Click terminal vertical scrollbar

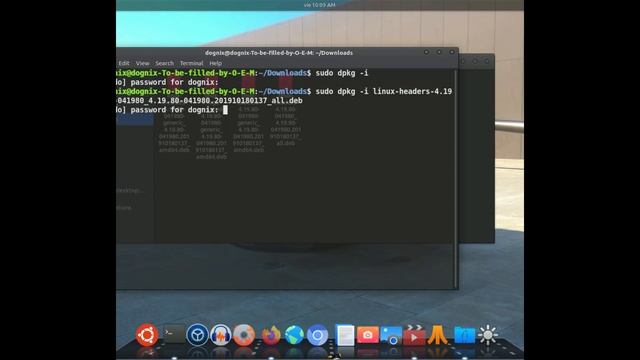456,179
